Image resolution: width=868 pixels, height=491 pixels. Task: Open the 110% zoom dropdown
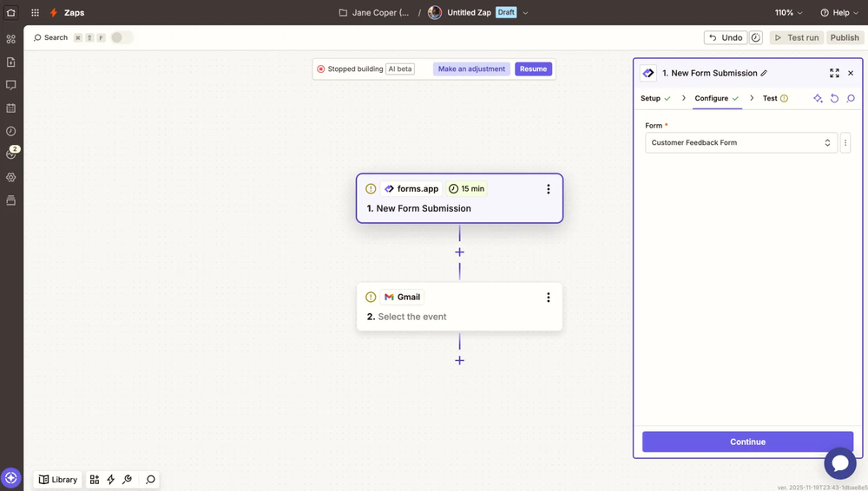788,12
